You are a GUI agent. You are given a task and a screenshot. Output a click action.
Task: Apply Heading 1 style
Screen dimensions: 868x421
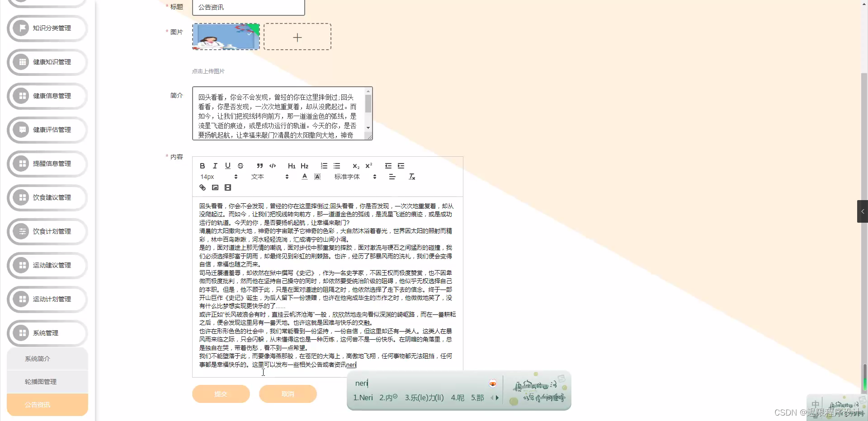(x=292, y=166)
